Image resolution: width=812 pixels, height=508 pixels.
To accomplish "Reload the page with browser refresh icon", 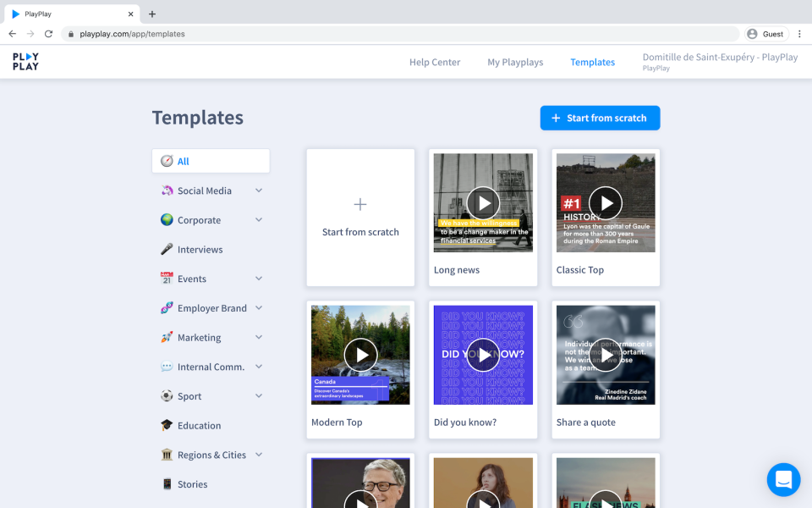I will (x=48, y=34).
